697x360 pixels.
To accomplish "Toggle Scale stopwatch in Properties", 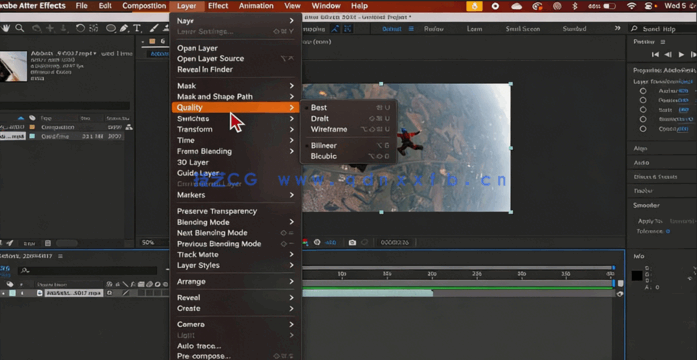I will tap(643, 110).
